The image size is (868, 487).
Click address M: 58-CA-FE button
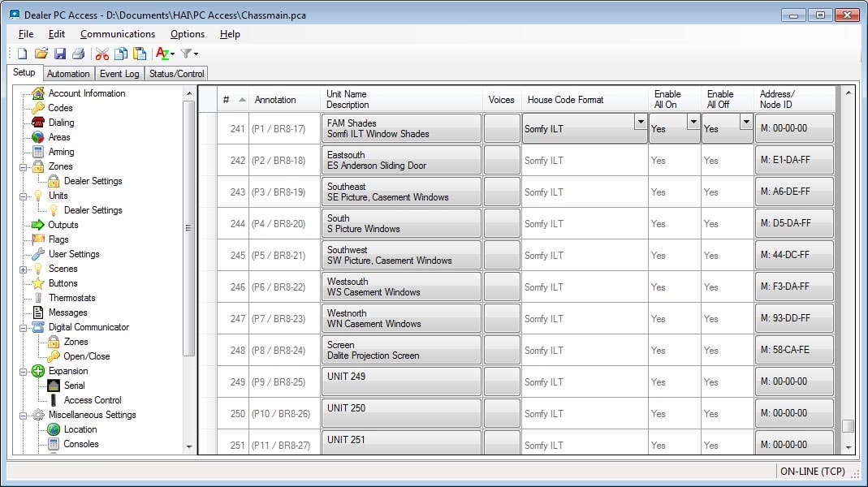coord(794,350)
